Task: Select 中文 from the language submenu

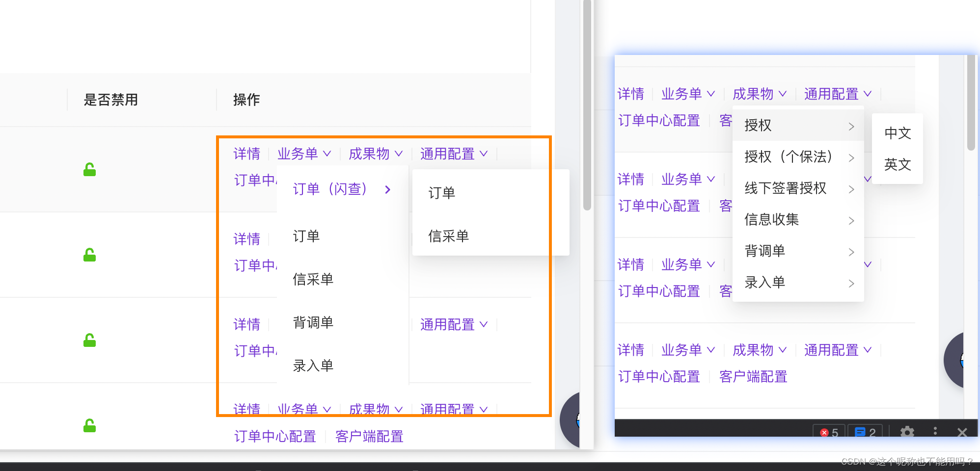Action: pyautogui.click(x=898, y=132)
